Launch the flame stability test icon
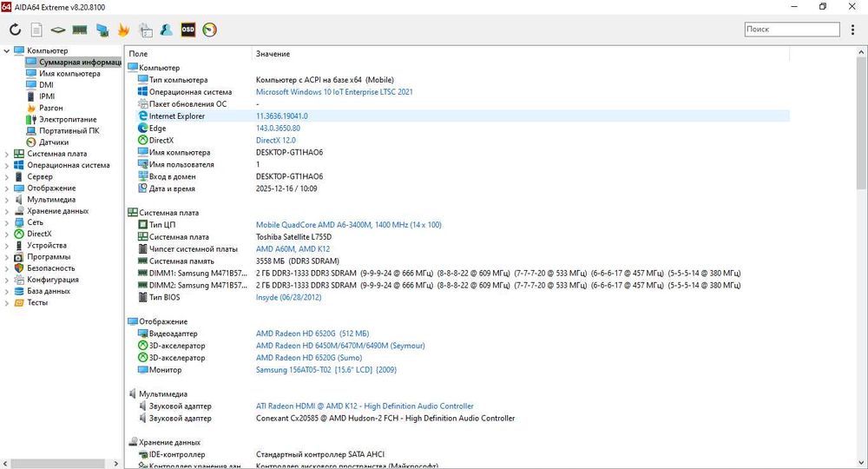868x469 pixels. point(123,30)
